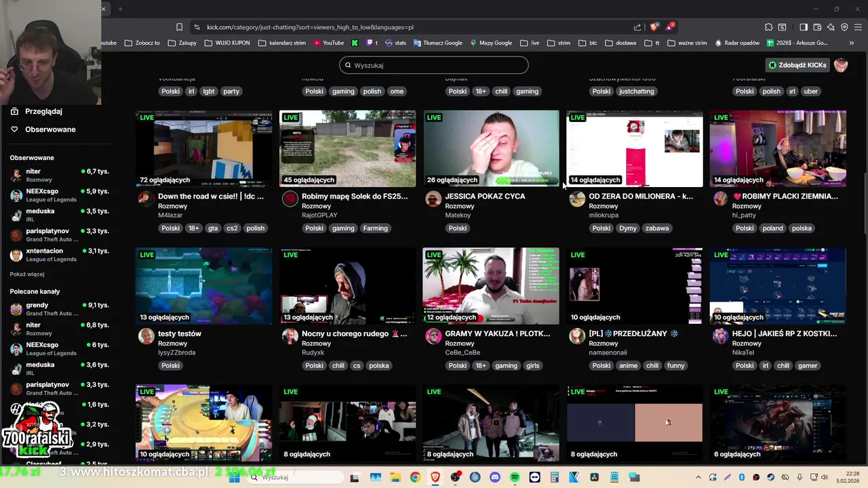Expand more bookmarks chevron

(x=852, y=43)
